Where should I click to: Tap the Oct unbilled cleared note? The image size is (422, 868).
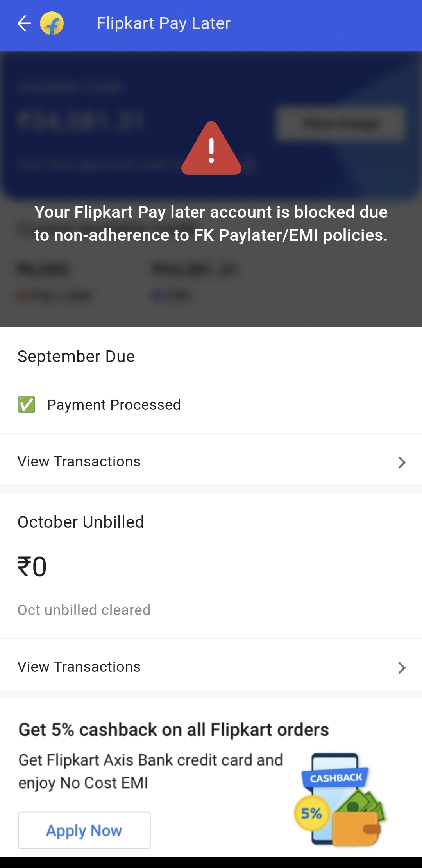click(84, 610)
